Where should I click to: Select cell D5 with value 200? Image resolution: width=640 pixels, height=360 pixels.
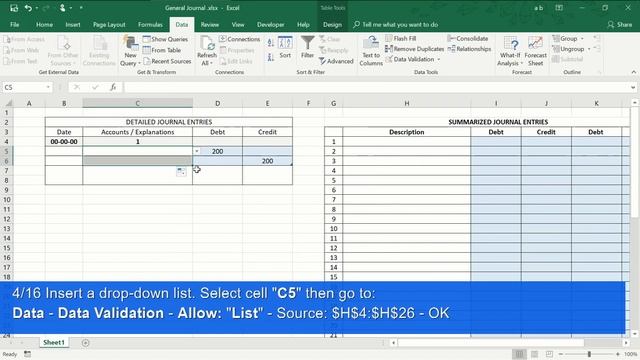(x=218, y=151)
